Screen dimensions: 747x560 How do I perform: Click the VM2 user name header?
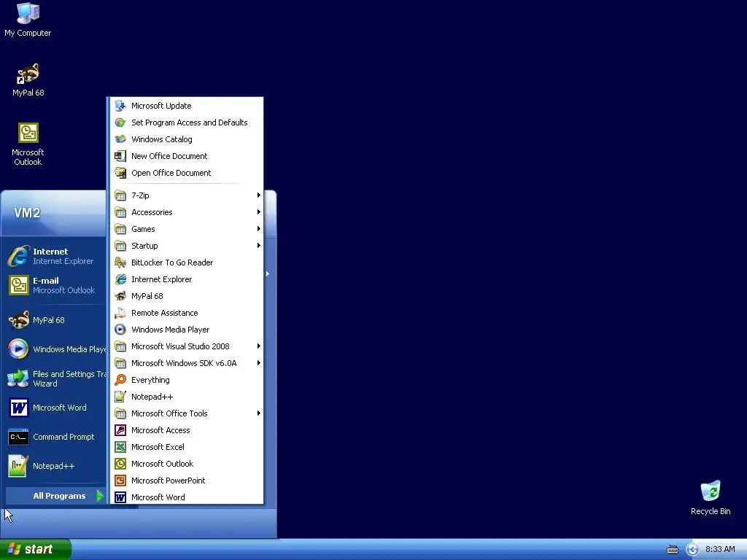click(x=27, y=213)
